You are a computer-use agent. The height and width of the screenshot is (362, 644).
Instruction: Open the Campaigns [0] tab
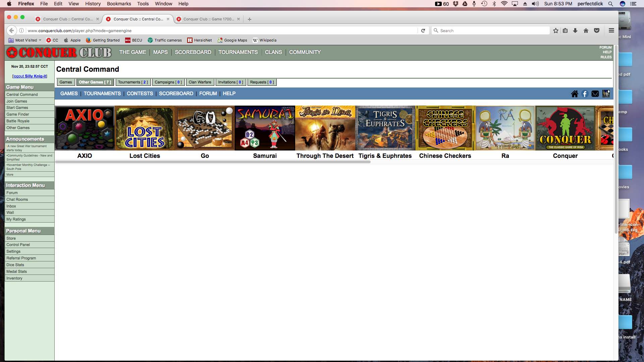click(168, 82)
